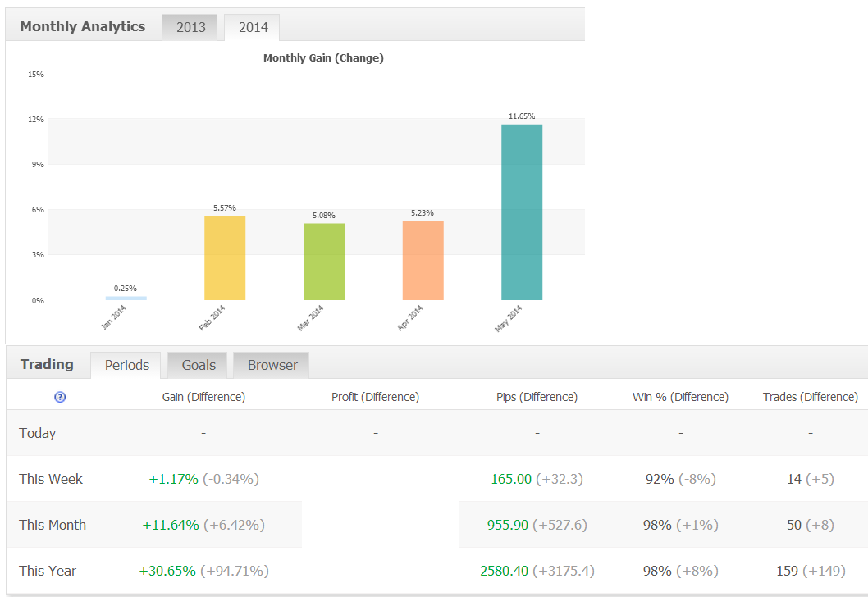This screenshot has width=868, height=597.
Task: Click the Trades (Difference) column header
Action: 810,397
